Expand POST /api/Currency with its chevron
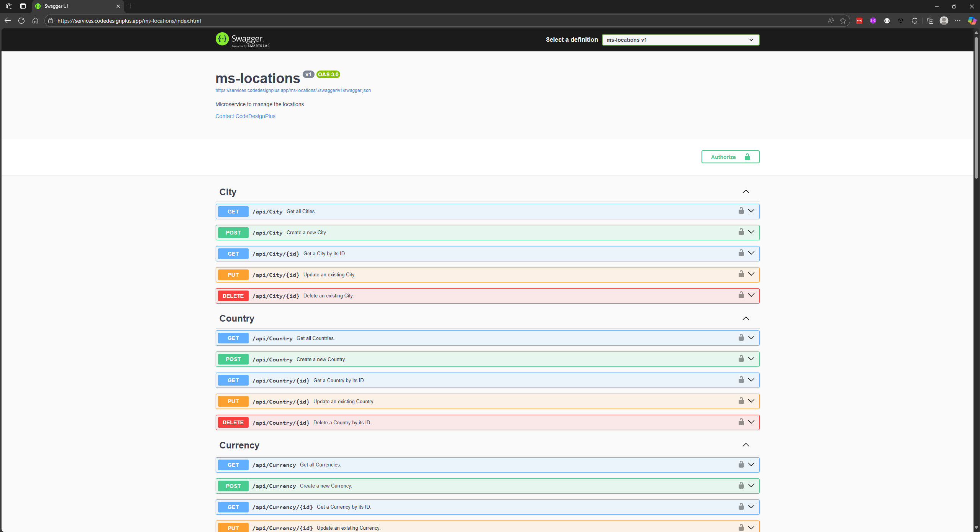The image size is (980, 532). [x=751, y=486]
